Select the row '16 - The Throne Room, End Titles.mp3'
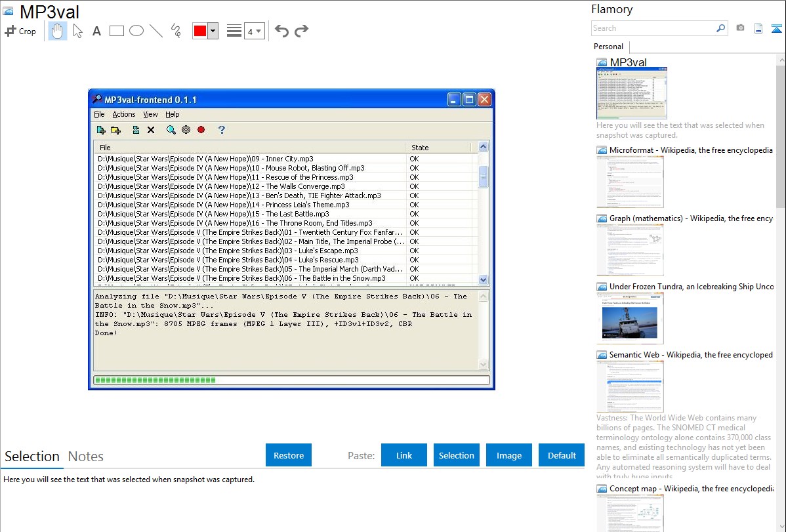 pos(285,223)
